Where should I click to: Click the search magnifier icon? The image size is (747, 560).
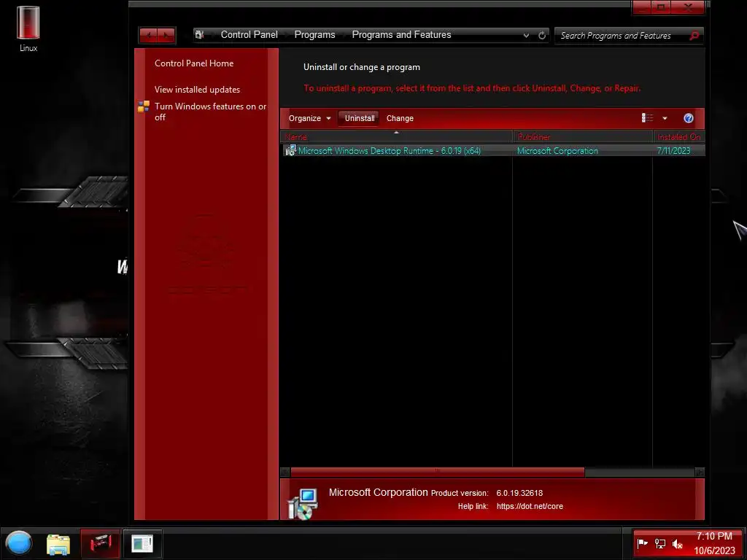point(694,36)
